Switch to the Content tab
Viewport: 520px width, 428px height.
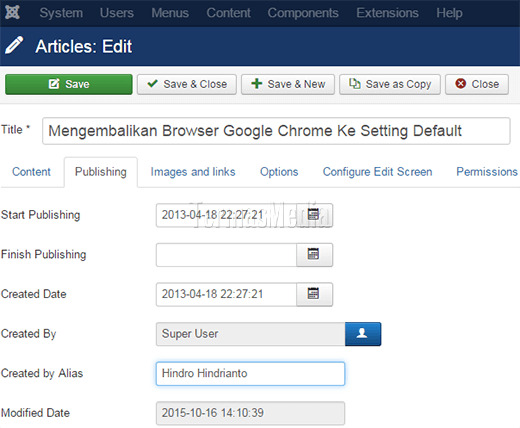(31, 172)
